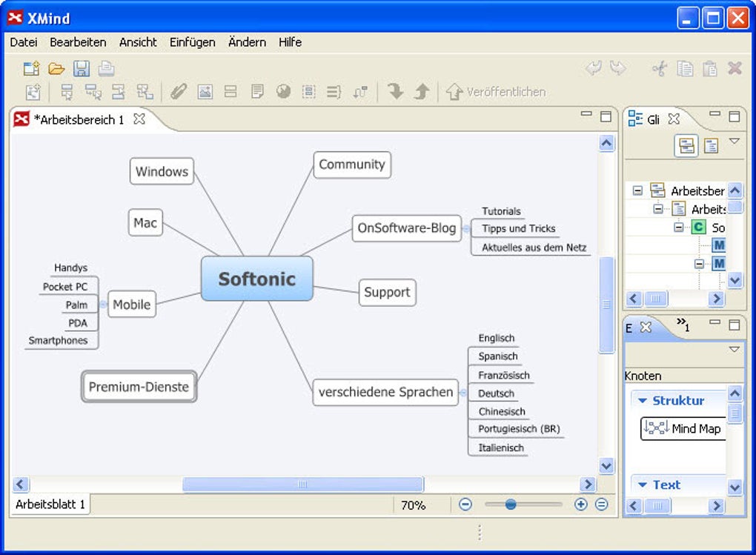756x555 pixels.
Task: Collapse the So central topic tree node
Action: click(678, 227)
